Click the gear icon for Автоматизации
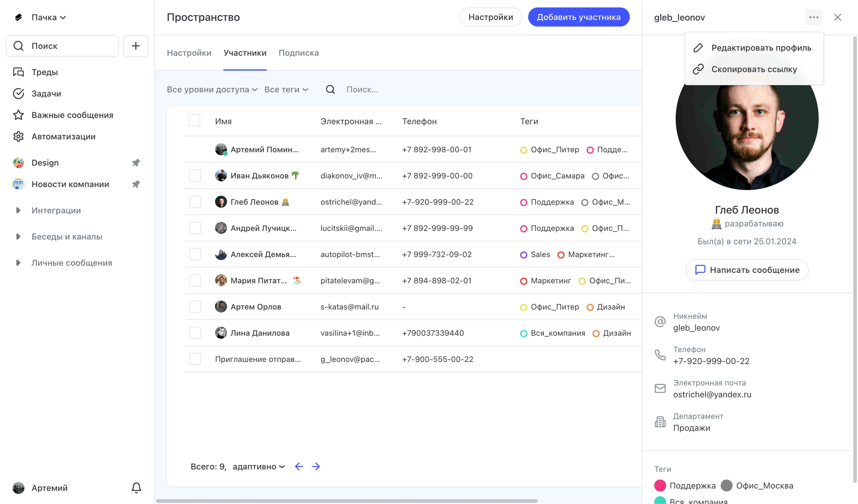This screenshot has height=504, width=858. pos(18,137)
